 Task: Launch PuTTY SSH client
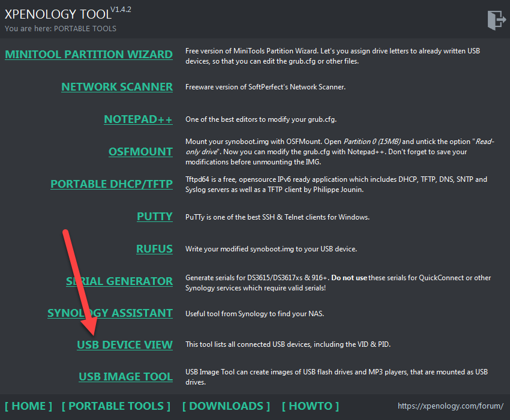(155, 217)
